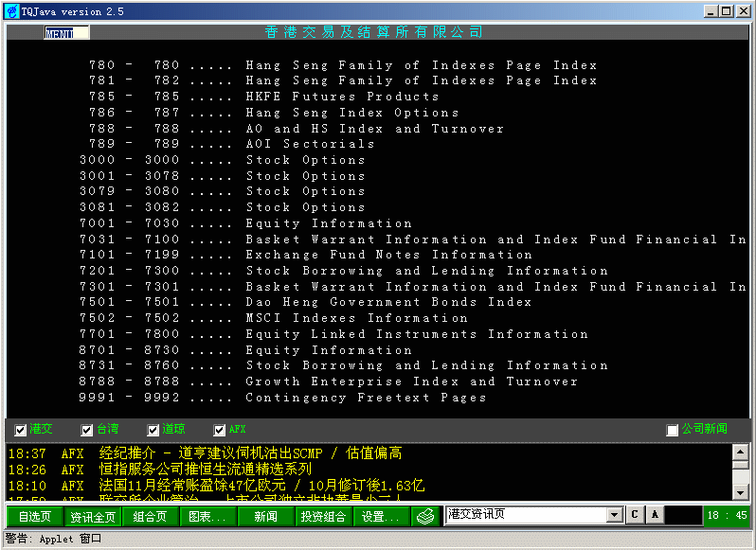756x550 pixels.
Task: Click the black input box beside A
Action: (x=683, y=515)
